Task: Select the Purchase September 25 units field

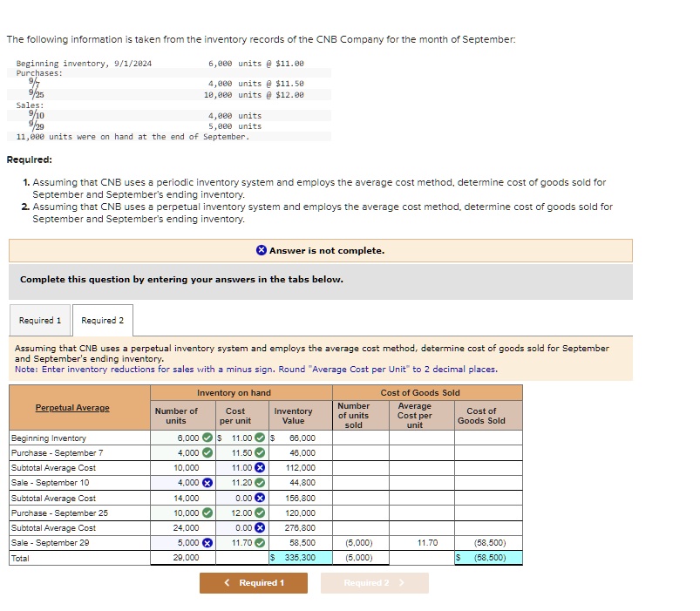Action: click(x=183, y=513)
